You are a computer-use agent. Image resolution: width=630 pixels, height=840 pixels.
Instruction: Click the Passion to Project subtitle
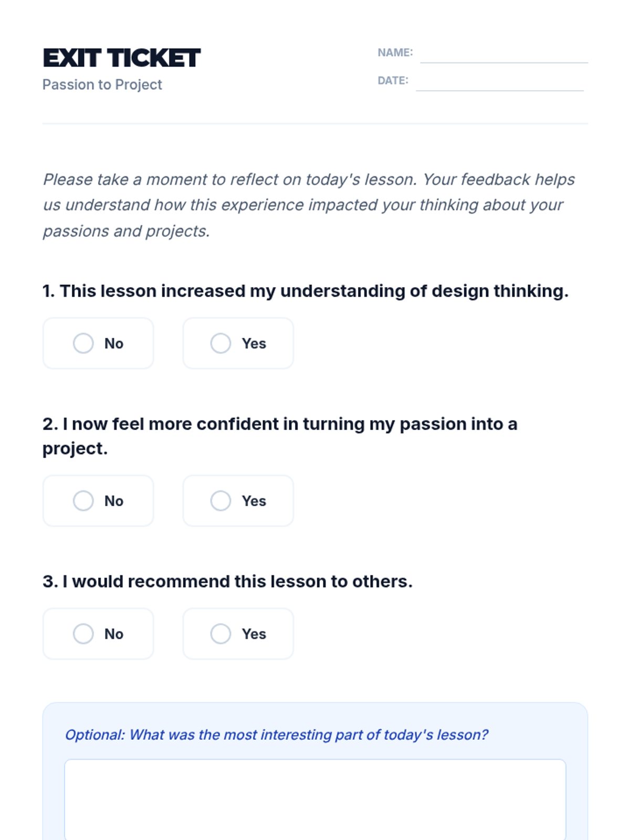[x=102, y=85]
